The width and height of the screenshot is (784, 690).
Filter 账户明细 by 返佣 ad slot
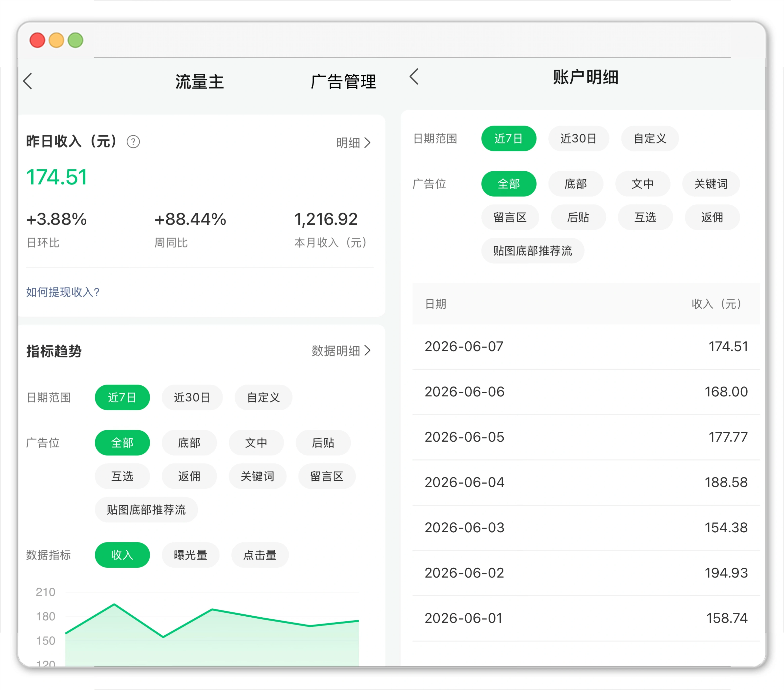712,218
